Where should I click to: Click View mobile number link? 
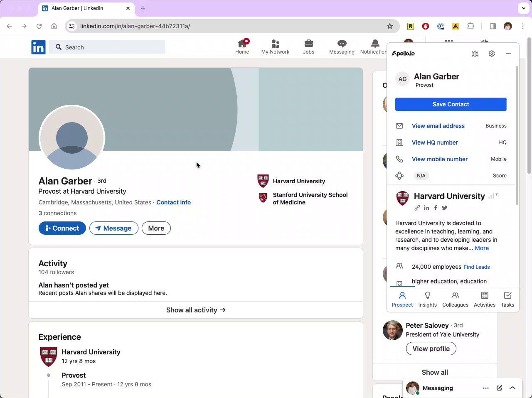click(x=440, y=159)
